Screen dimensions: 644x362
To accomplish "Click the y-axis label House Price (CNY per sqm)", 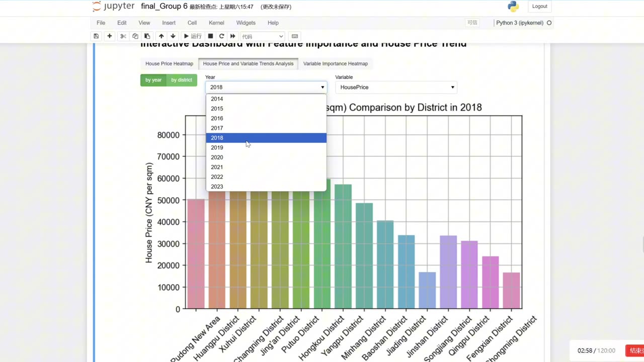I will (x=149, y=212).
